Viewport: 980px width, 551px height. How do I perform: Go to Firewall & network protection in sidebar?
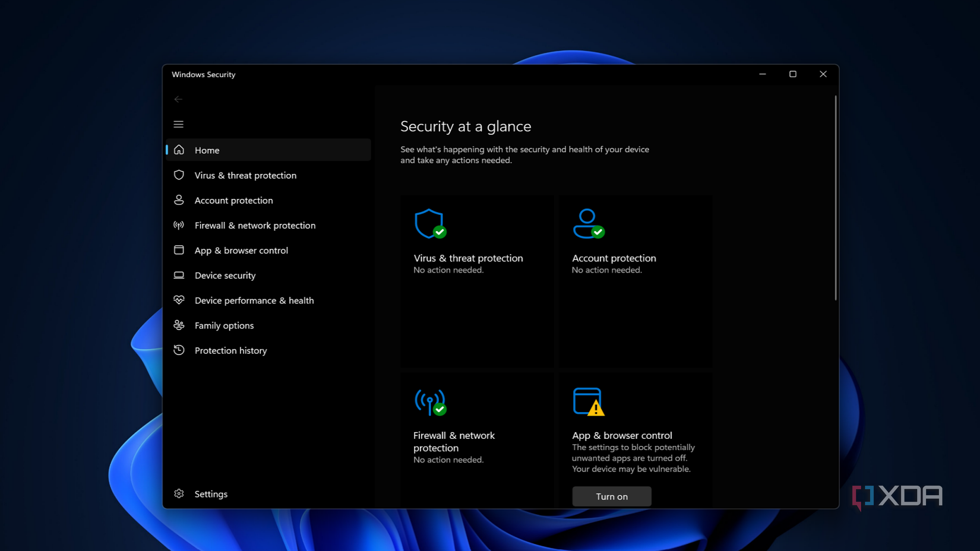click(268, 225)
